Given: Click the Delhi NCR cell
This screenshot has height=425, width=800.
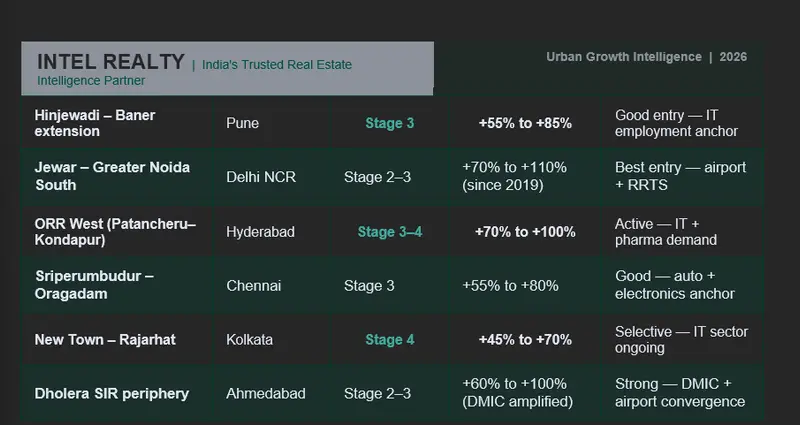Looking at the screenshot, I should click(x=261, y=177).
